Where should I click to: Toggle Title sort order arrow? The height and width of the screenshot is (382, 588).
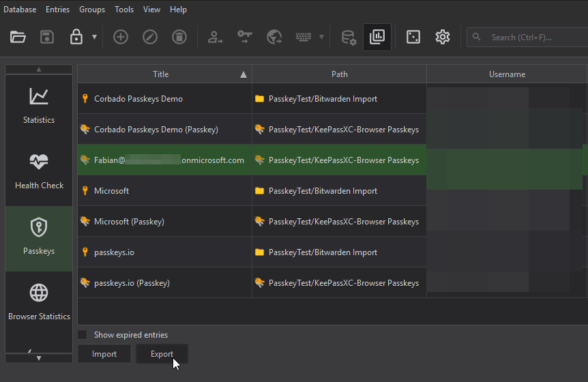point(244,74)
